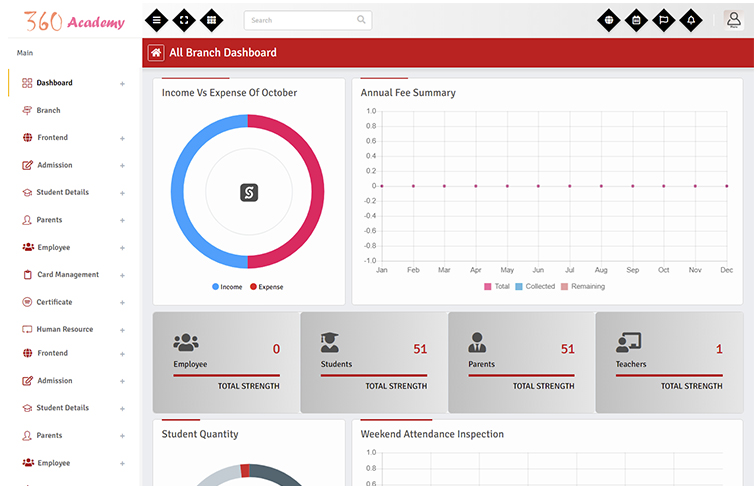Click the Oct label on fee chart axis

(x=663, y=270)
